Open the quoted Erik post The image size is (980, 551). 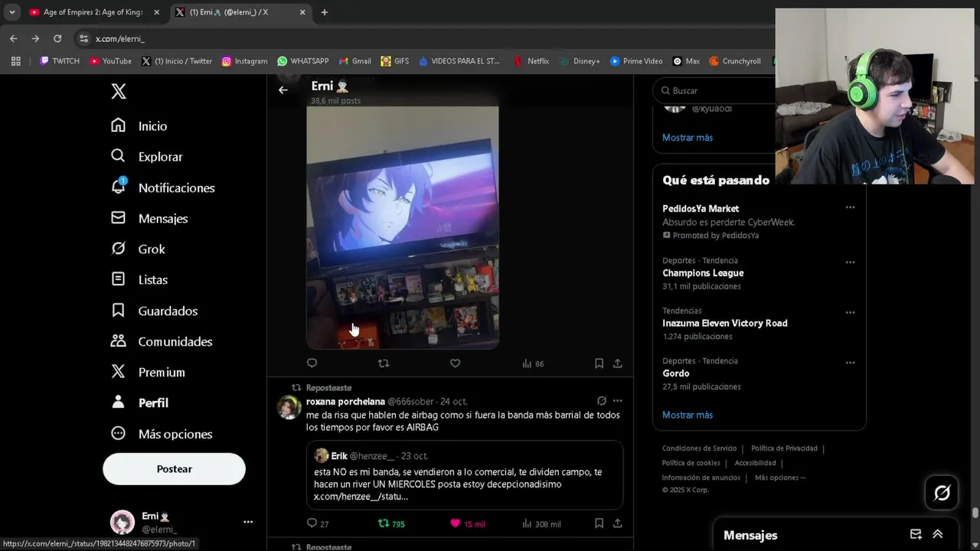(x=464, y=475)
